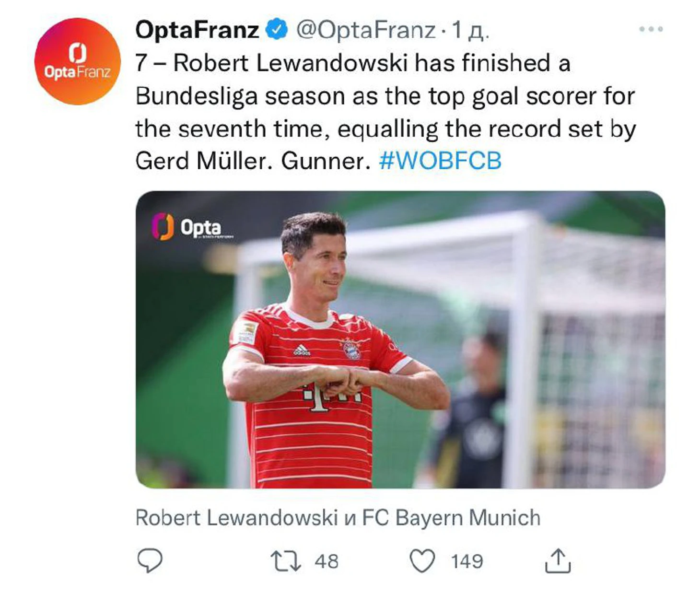
Task: Open the three-dot more options menu
Action: pyautogui.click(x=651, y=29)
